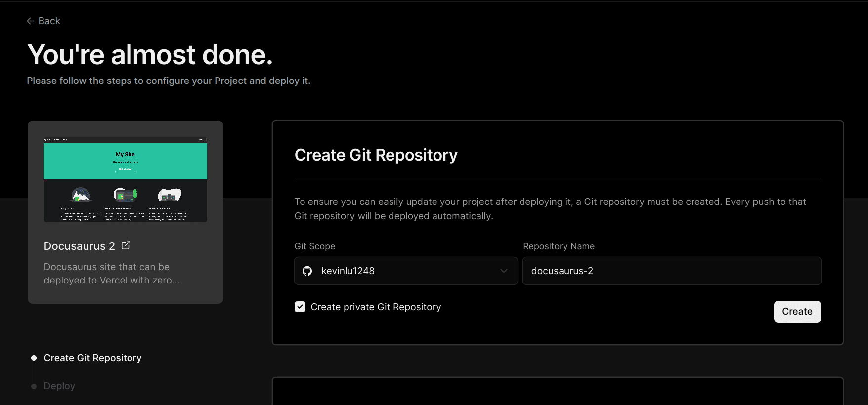Viewport: 868px width, 405px height.
Task: Click the Create Git Repository step bullet
Action: (34, 358)
